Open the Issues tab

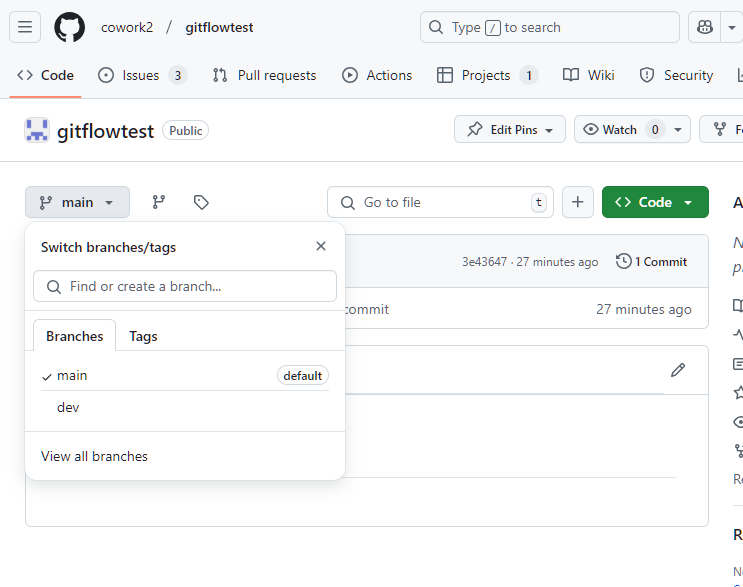click(x=143, y=75)
